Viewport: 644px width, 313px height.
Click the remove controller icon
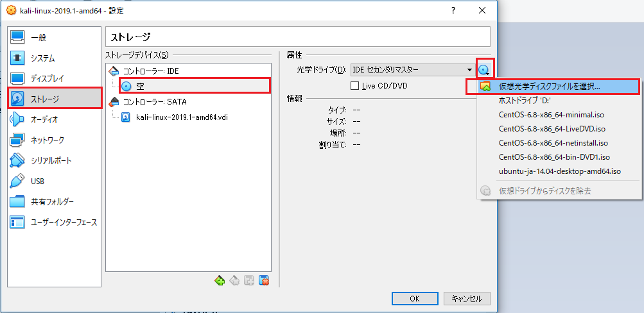tap(234, 280)
